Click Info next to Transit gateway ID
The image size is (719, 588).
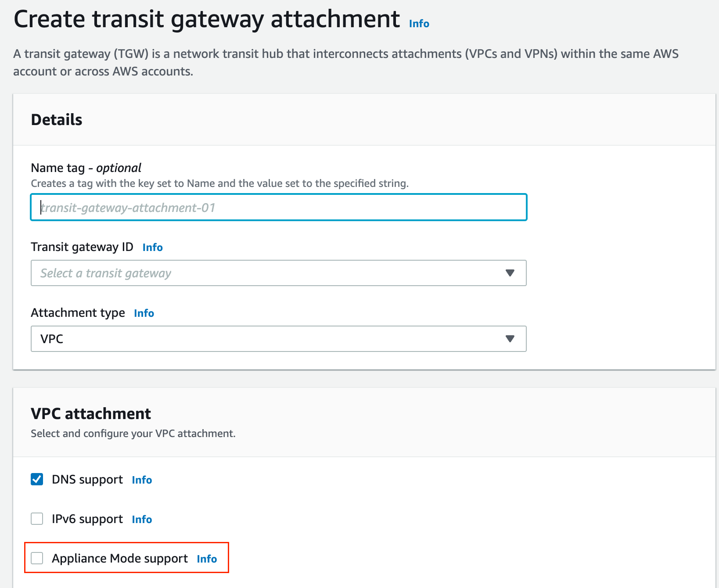[x=152, y=247]
